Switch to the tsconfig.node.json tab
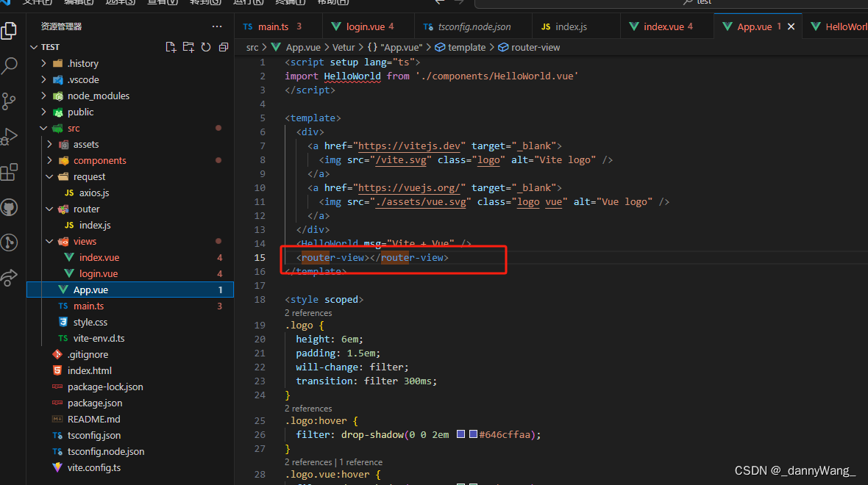Image resolution: width=868 pixels, height=485 pixels. pos(473,26)
